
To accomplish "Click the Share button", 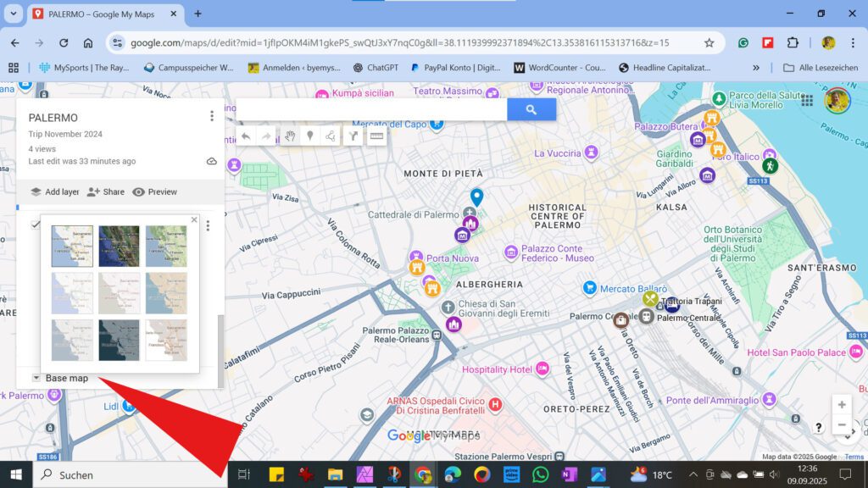I will pyautogui.click(x=106, y=191).
